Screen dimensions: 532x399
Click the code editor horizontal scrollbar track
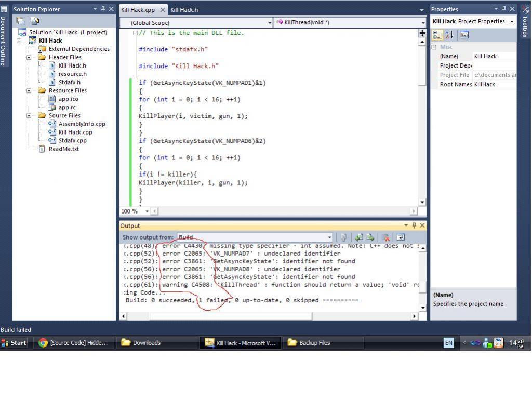(x=284, y=211)
